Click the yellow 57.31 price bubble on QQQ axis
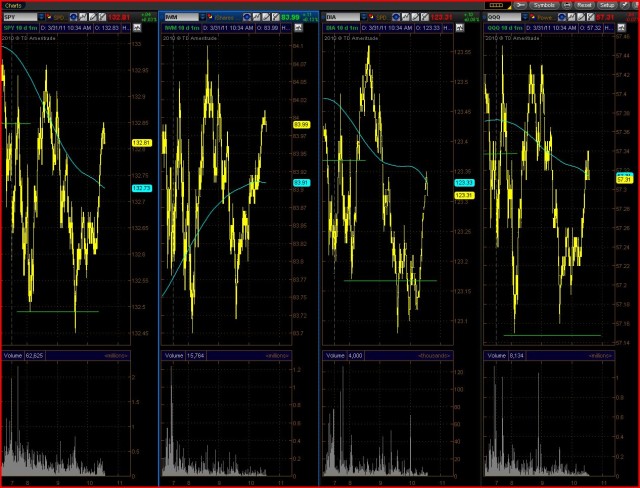640x488 pixels. click(x=624, y=179)
